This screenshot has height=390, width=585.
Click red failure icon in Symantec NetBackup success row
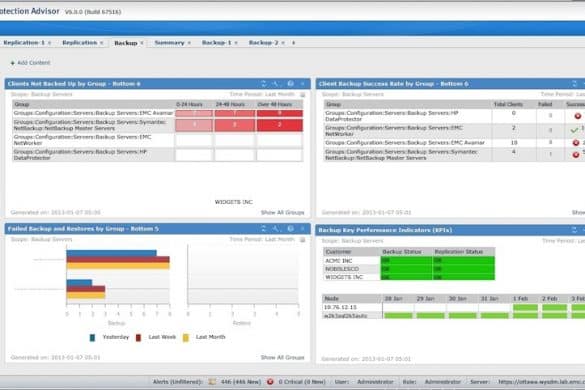(576, 155)
